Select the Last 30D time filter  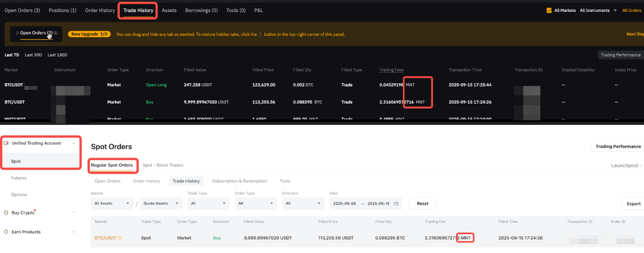coord(33,55)
